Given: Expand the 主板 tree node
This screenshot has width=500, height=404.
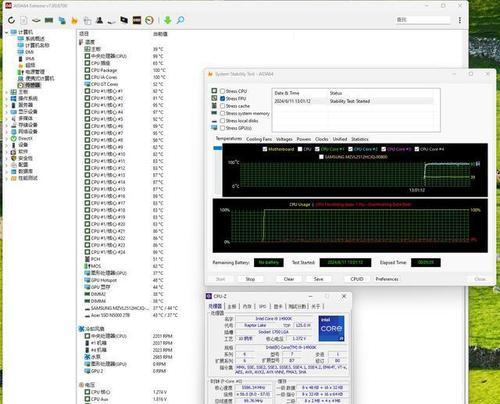Looking at the screenshot, I should [6, 92].
